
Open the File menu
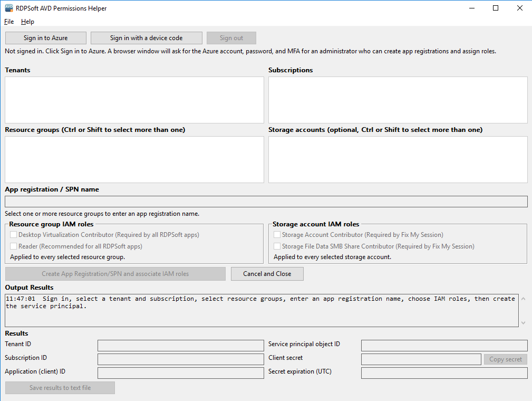tap(9, 22)
